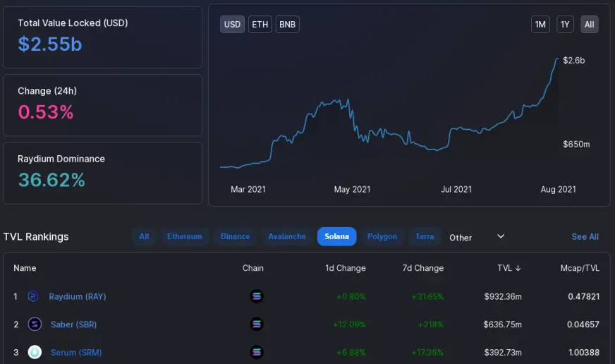
Task: Click Saber 1d change +12.09%
Action: tap(349, 324)
